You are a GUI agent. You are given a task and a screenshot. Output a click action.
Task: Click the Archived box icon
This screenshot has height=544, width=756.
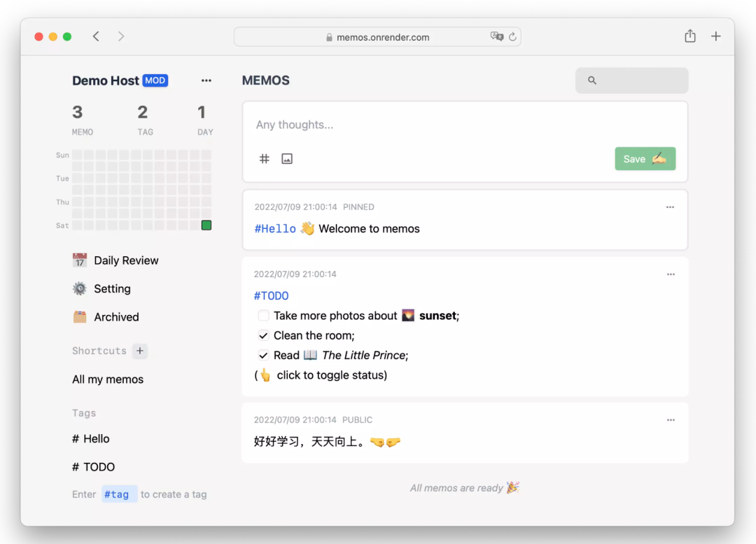pos(80,317)
